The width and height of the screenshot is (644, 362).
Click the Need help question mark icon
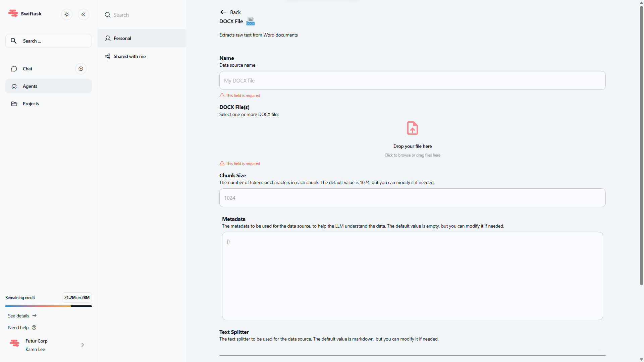tap(34, 327)
